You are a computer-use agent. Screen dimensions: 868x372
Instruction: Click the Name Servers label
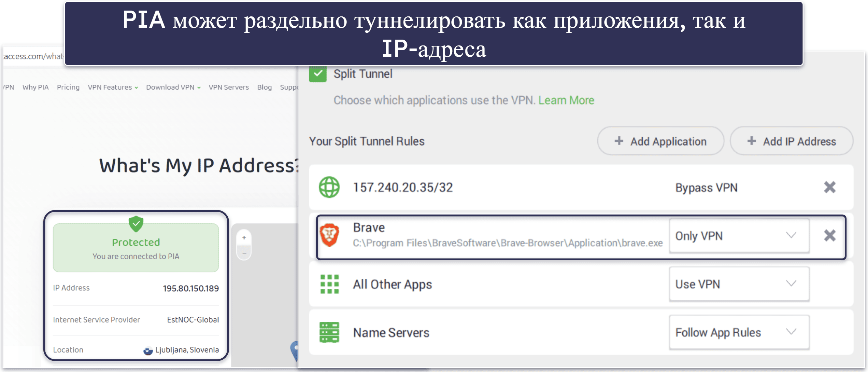coord(391,332)
